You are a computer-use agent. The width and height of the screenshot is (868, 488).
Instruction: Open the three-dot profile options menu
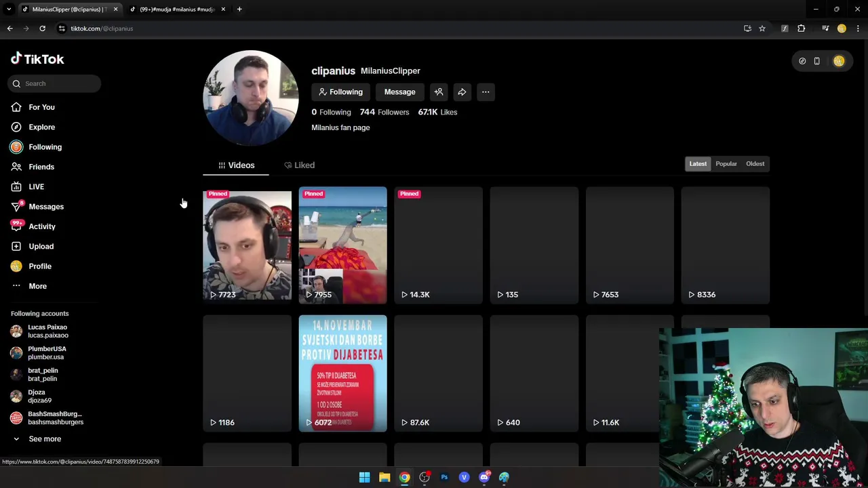point(486,91)
